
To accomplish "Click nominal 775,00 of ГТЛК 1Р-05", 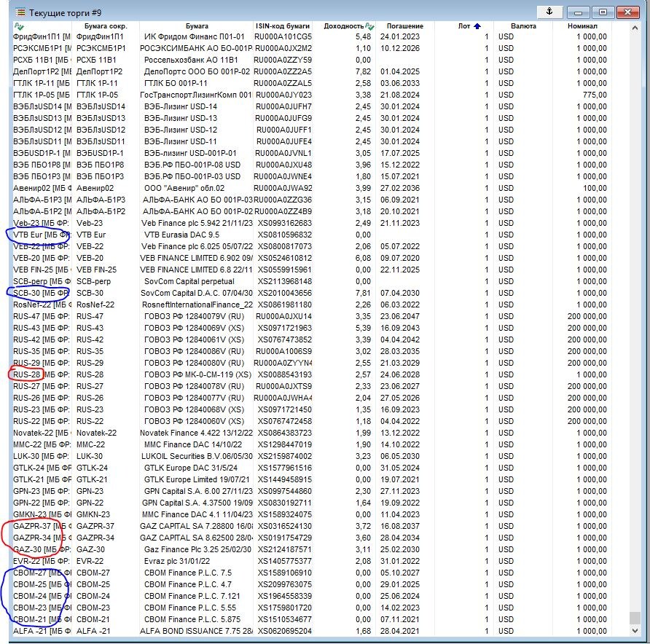I will [595, 95].
